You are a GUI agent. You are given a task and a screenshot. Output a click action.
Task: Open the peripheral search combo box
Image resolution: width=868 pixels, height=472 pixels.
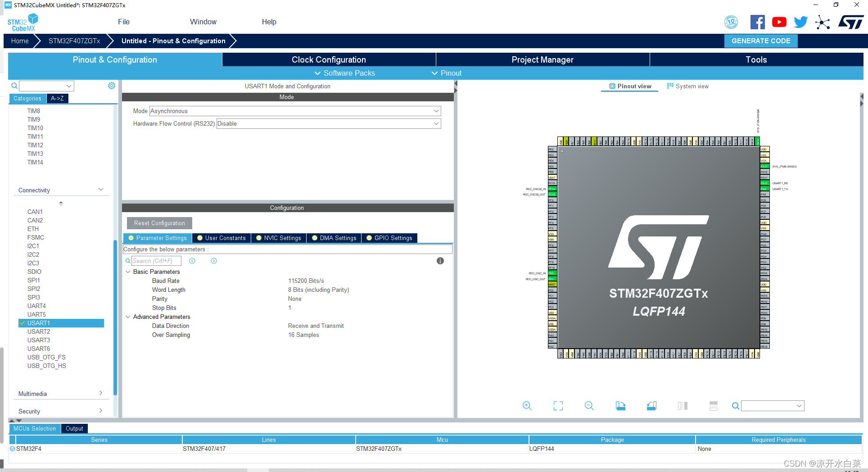[46, 86]
